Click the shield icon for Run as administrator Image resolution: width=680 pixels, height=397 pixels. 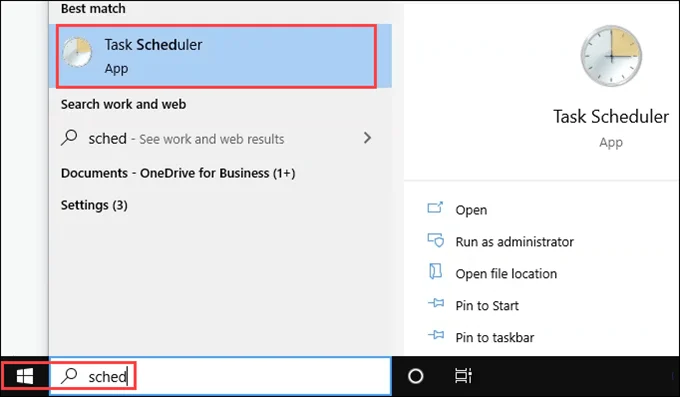coord(435,240)
